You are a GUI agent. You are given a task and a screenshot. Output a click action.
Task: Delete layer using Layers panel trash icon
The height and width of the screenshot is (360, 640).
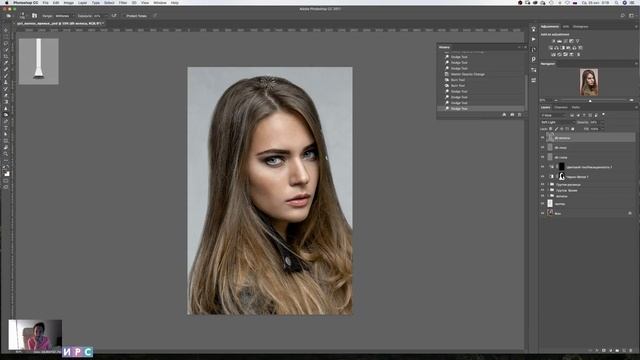[631, 350]
